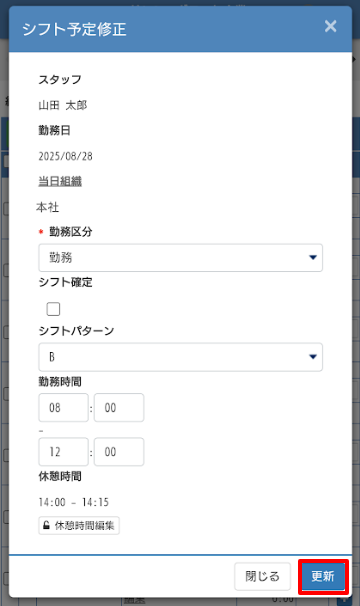Open the シフトパターン select showing B

[181, 357]
